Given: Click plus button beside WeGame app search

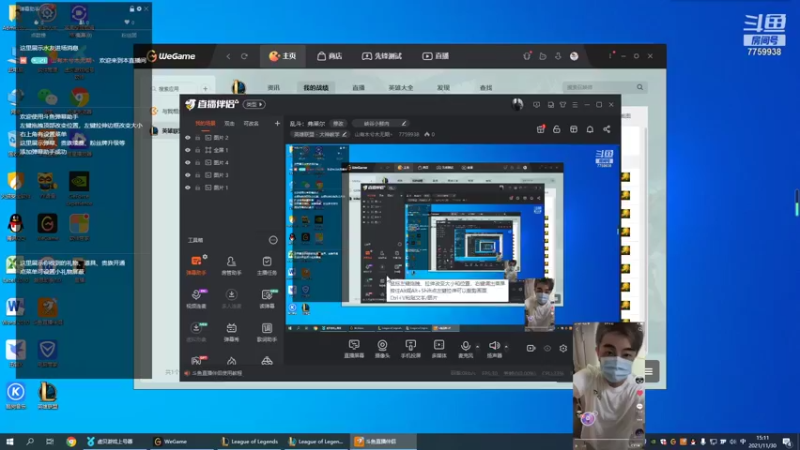Looking at the screenshot, I should click(x=205, y=88).
